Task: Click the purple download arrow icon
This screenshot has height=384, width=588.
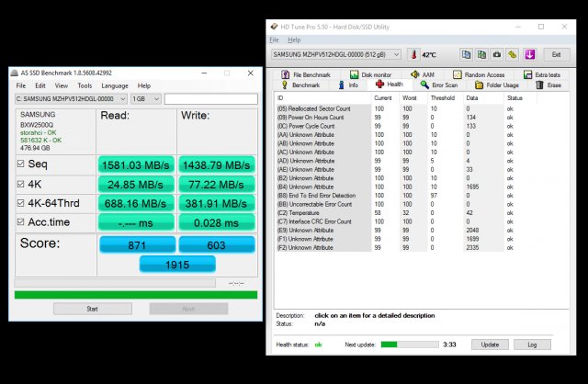Action: [529, 55]
